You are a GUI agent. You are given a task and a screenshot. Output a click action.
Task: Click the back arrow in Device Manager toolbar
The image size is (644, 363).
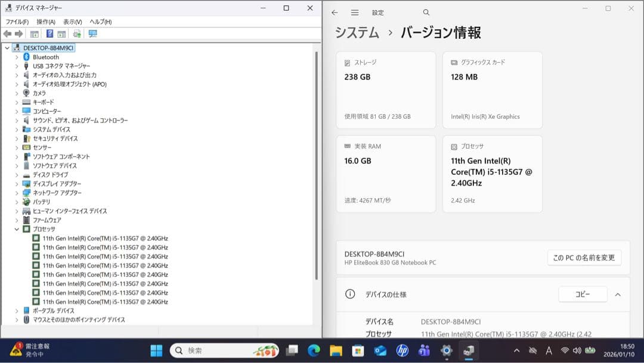pos(7,33)
